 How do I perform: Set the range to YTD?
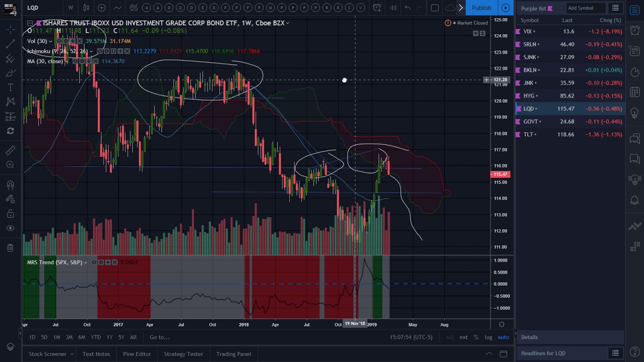[x=96, y=337]
